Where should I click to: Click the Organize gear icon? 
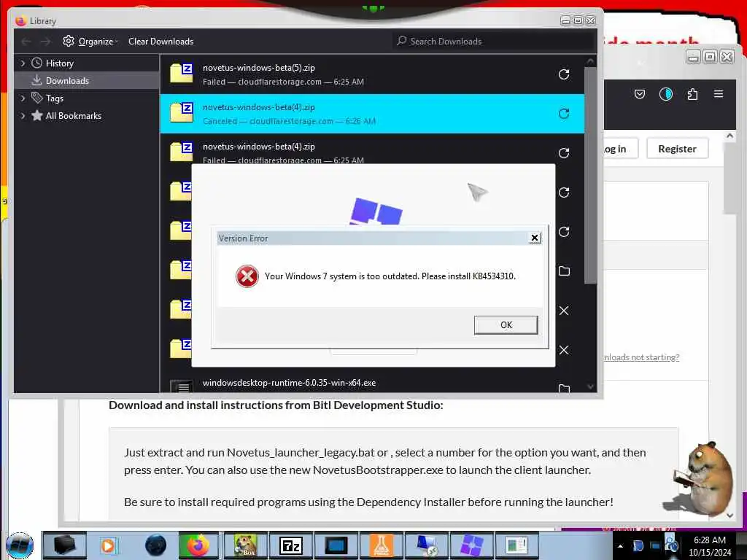(68, 41)
